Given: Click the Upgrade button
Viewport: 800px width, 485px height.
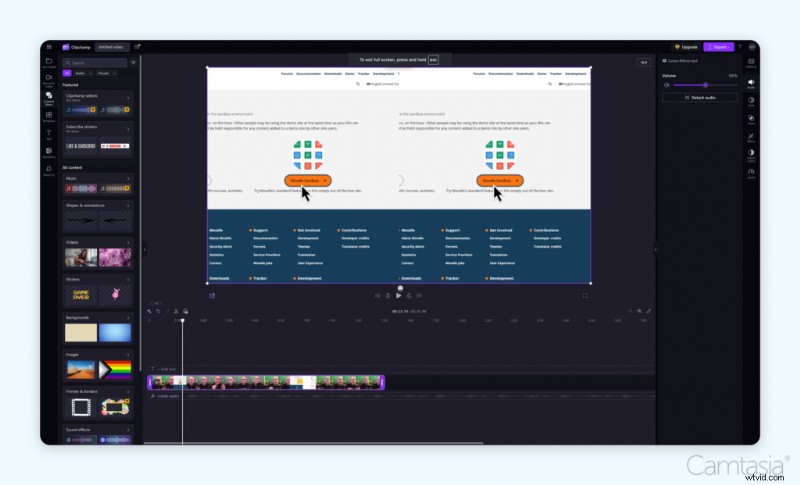Looking at the screenshot, I should (686, 46).
